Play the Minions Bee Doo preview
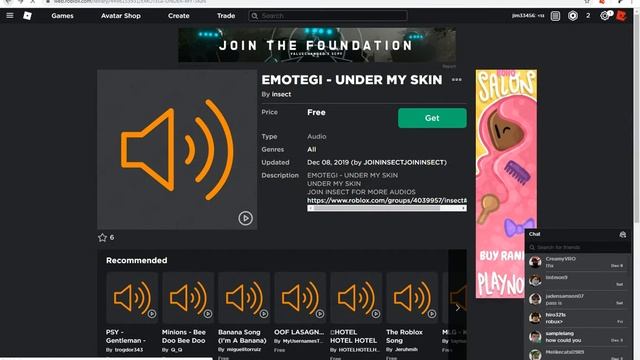 (208, 314)
